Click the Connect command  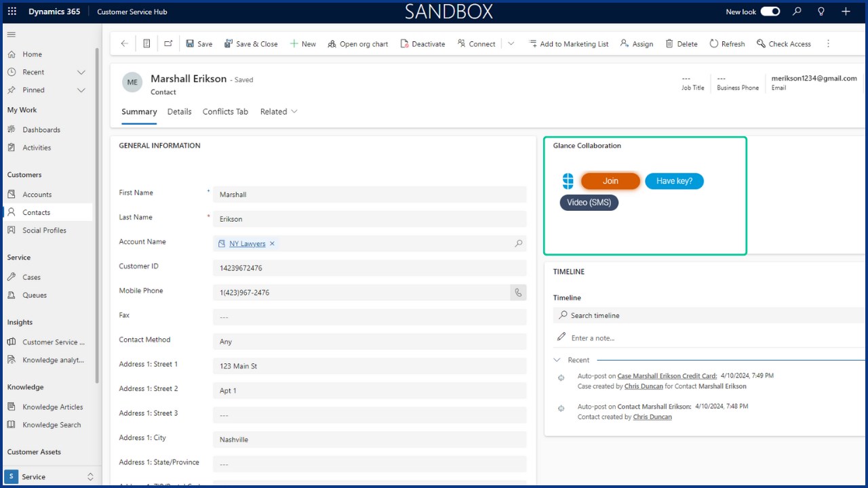point(476,43)
